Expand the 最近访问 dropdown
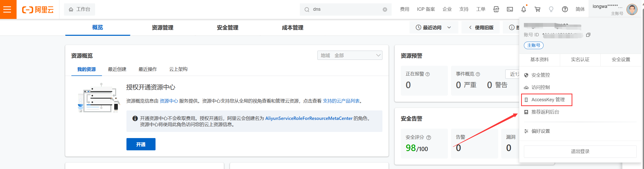Screen dimensions: 644x169 (434, 27)
